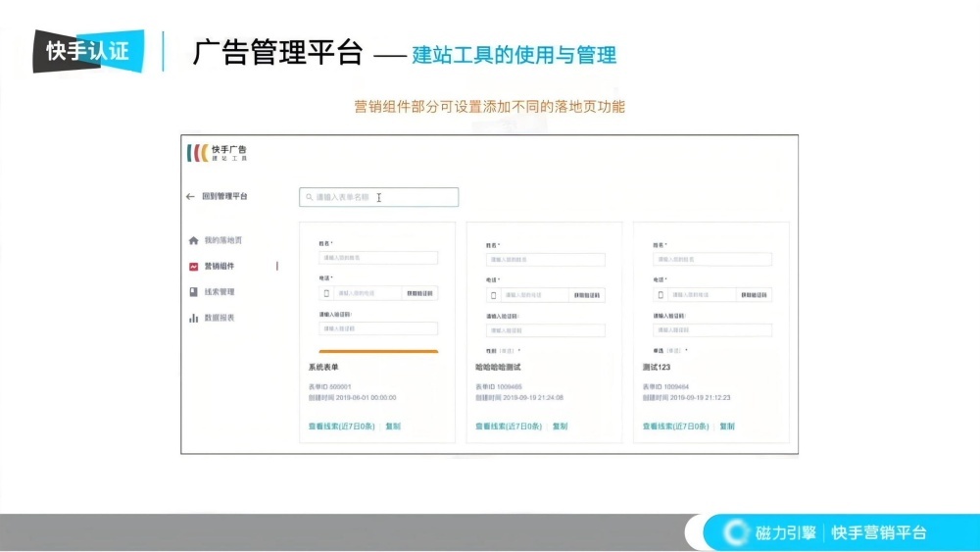
Task: Click 获取验证码 button in 哈哈哈哈测试 card
Action: tap(587, 295)
